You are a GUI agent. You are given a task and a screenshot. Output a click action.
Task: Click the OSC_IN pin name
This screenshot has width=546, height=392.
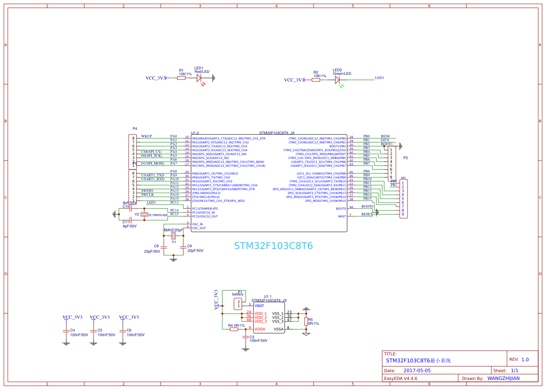click(x=197, y=224)
